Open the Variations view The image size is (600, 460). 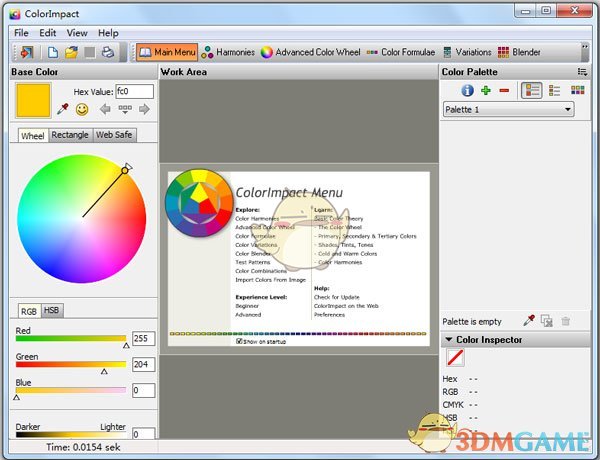point(467,52)
